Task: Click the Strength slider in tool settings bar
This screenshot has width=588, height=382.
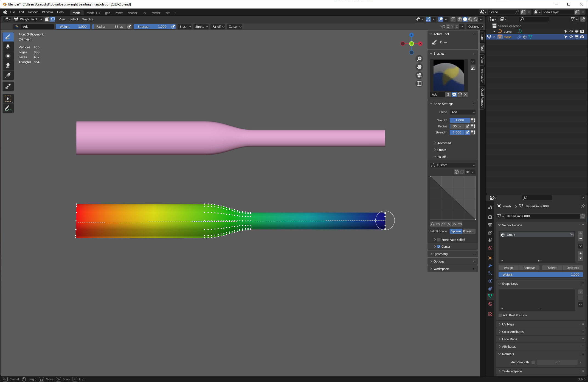Action: 152,27
